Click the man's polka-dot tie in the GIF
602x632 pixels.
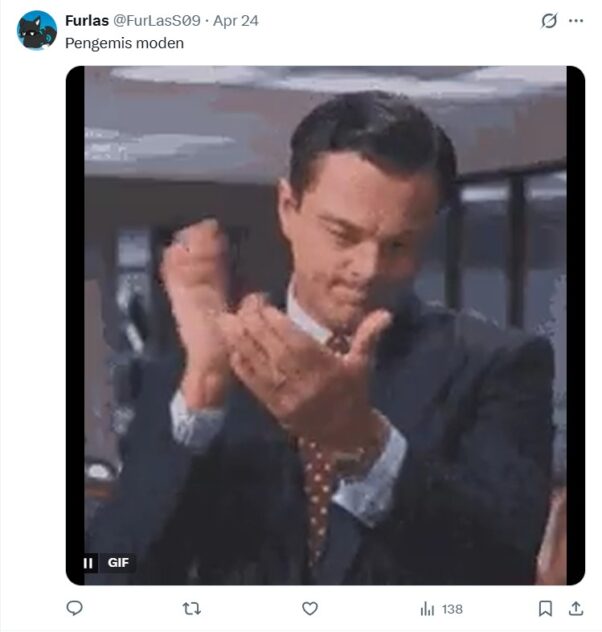pos(318,484)
